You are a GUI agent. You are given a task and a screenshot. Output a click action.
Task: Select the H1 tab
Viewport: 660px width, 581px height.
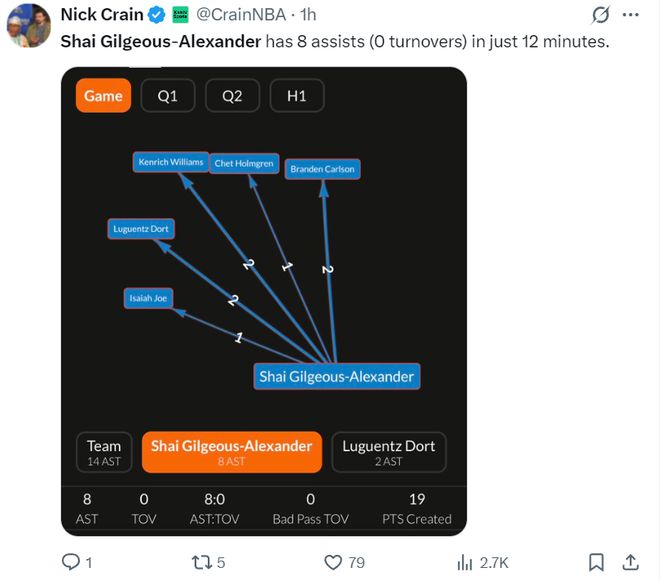(297, 96)
